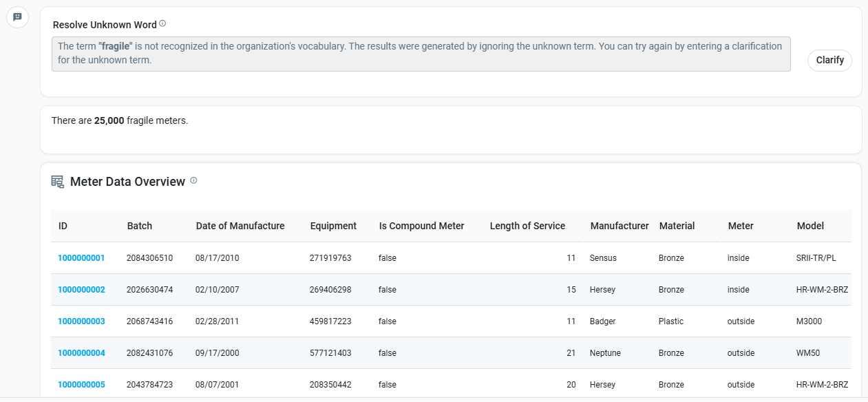Viewport: 868px width, 402px height.
Task: Open meter ID 1000000003 link
Action: click(x=81, y=321)
